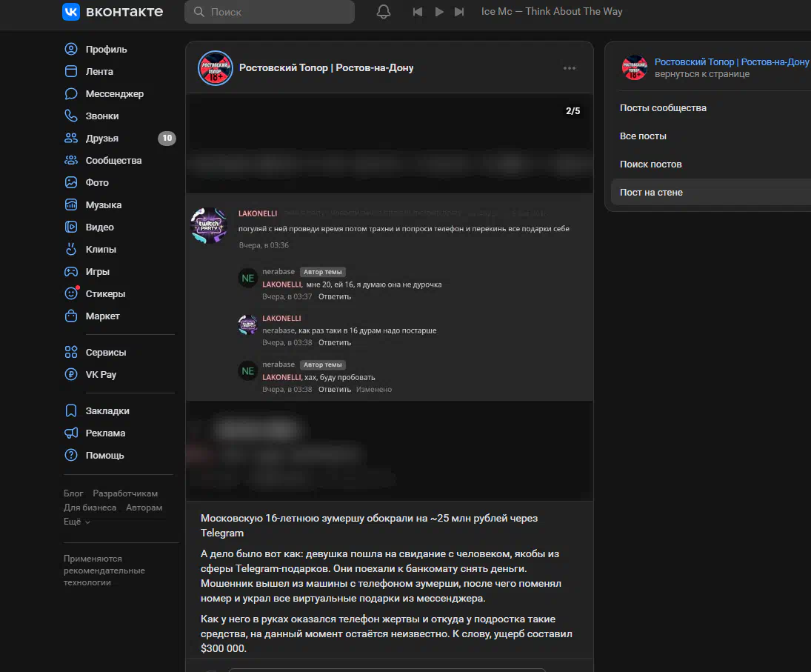The image size is (811, 672).
Task: Open Сервисы grid icon
Action: pos(71,352)
